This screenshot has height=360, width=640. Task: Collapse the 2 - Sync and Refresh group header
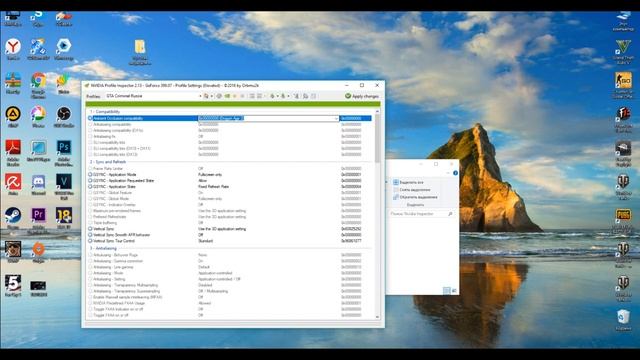[x=108, y=162]
